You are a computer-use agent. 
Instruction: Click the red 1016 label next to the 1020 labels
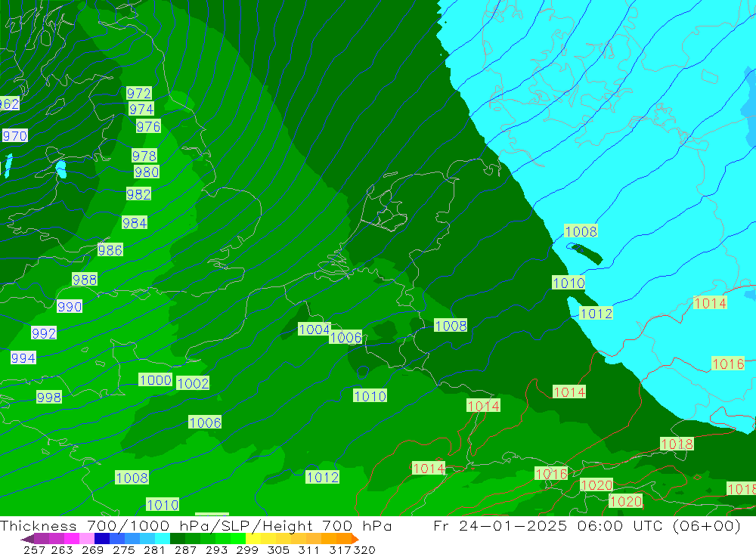[551, 474]
